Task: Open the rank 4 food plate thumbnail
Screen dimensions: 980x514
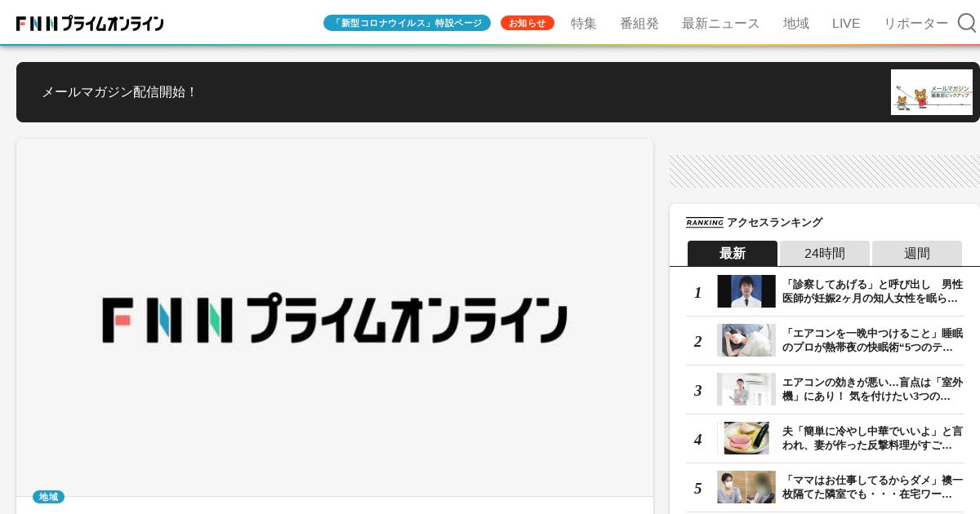Action: pyautogui.click(x=746, y=438)
